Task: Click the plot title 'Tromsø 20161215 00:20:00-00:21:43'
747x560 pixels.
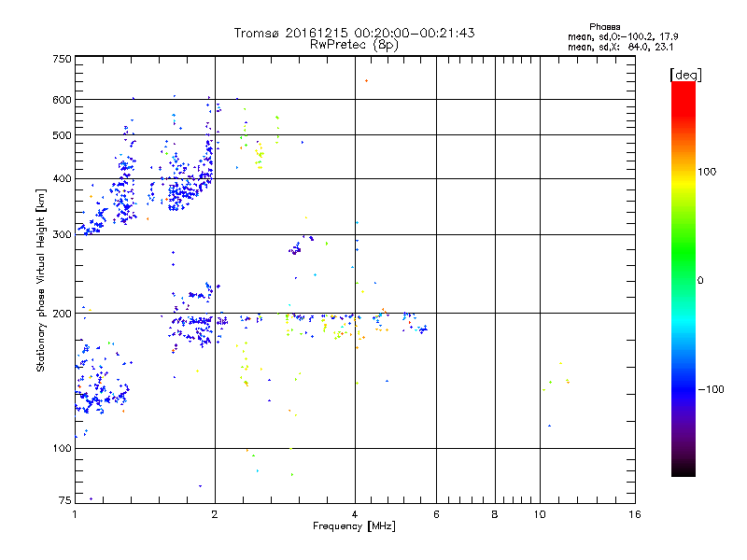Action: point(355,33)
